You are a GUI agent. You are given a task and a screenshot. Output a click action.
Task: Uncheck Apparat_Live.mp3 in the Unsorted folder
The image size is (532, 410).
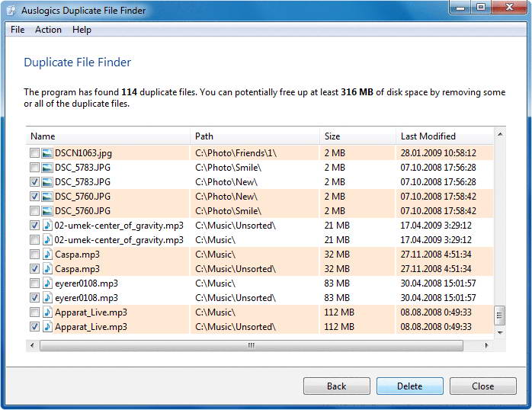34,327
